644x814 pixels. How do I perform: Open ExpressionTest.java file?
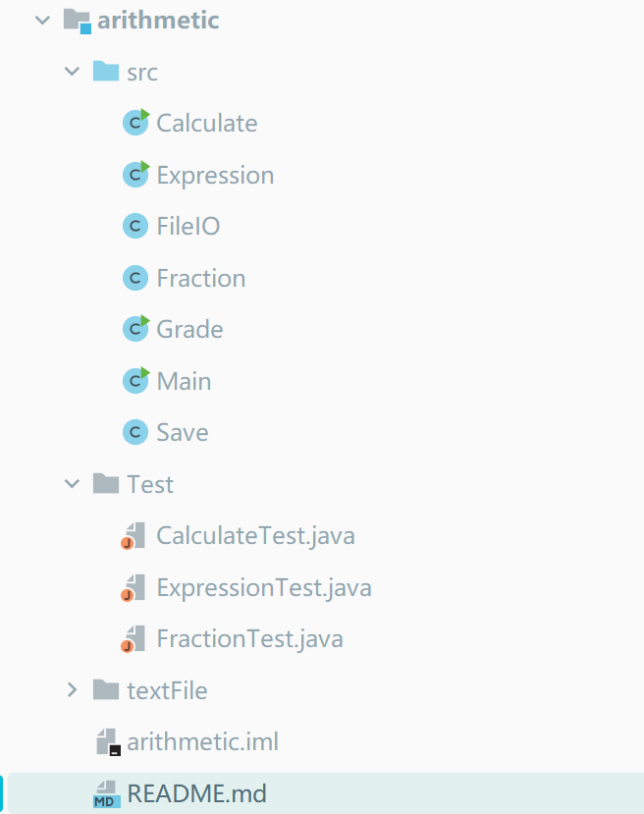[x=263, y=587]
